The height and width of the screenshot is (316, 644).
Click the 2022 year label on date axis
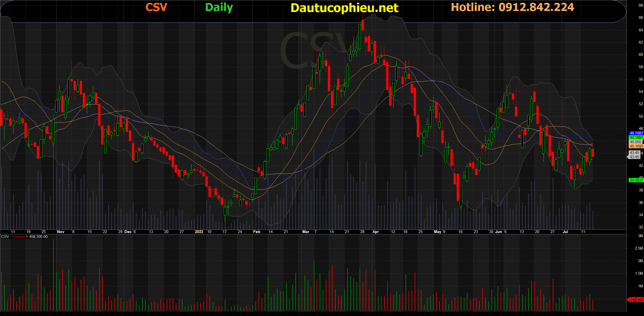[199, 232]
